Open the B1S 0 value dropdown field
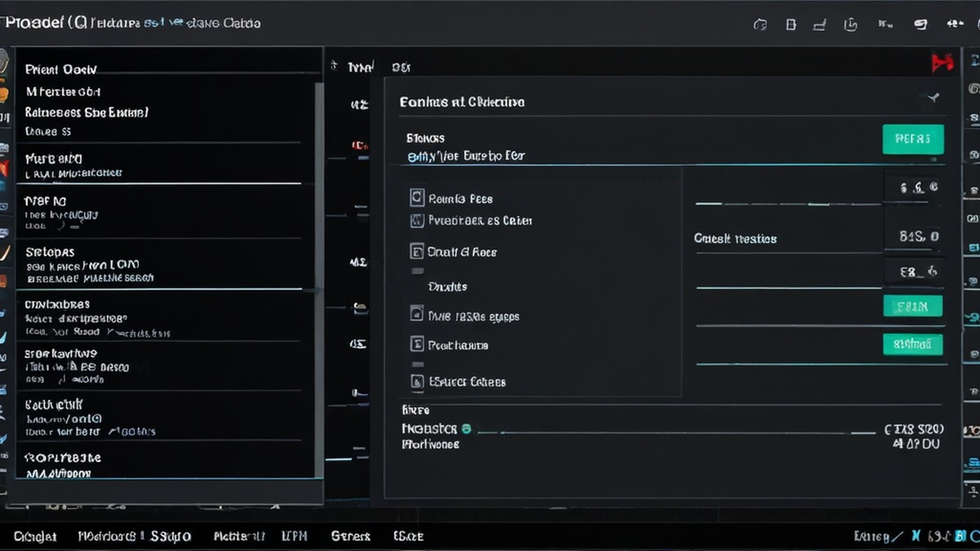 click(x=912, y=237)
